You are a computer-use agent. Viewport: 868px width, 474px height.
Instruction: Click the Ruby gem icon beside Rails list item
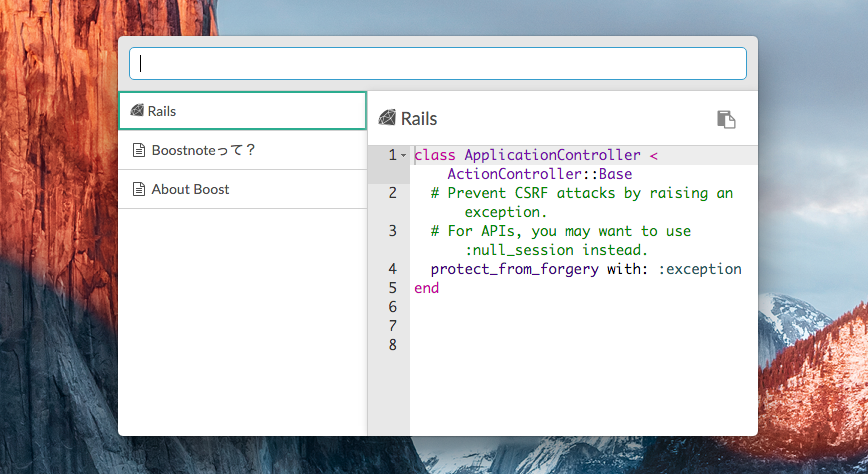click(x=137, y=110)
